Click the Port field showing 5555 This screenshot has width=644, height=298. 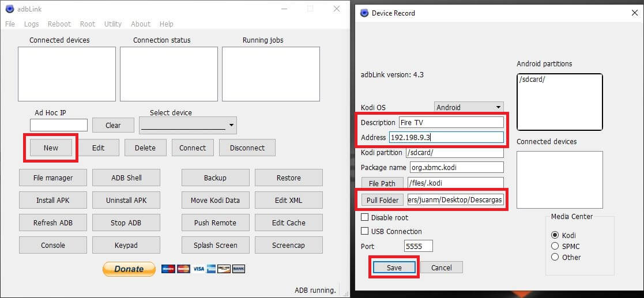click(x=419, y=246)
